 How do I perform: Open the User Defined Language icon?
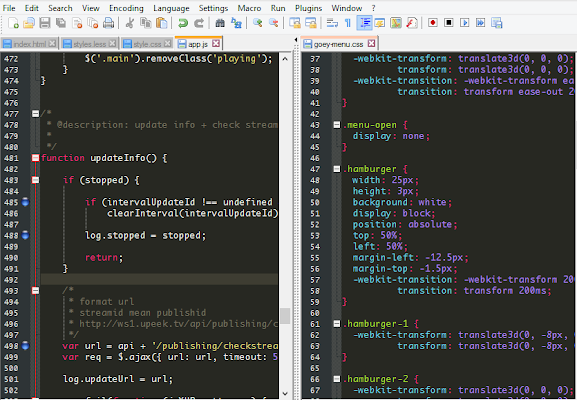[x=380, y=23]
